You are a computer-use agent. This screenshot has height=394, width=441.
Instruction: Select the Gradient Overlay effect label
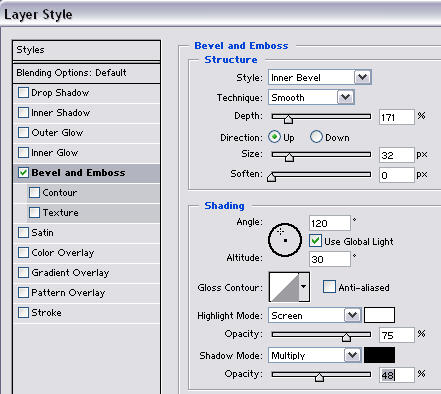tap(70, 273)
